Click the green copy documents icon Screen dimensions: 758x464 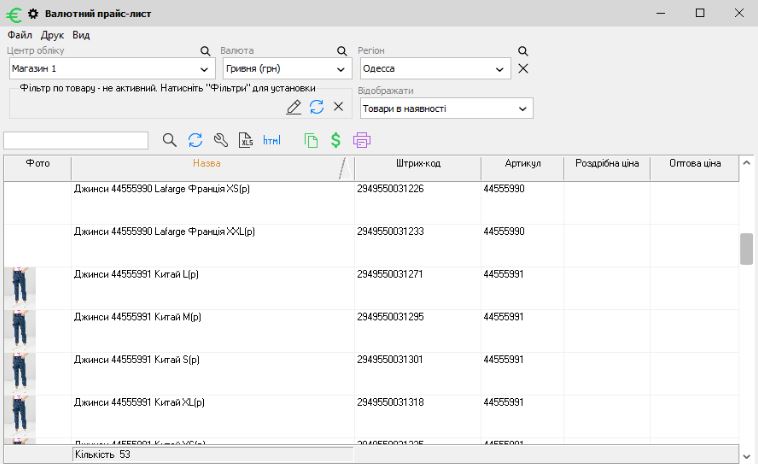[311, 141]
